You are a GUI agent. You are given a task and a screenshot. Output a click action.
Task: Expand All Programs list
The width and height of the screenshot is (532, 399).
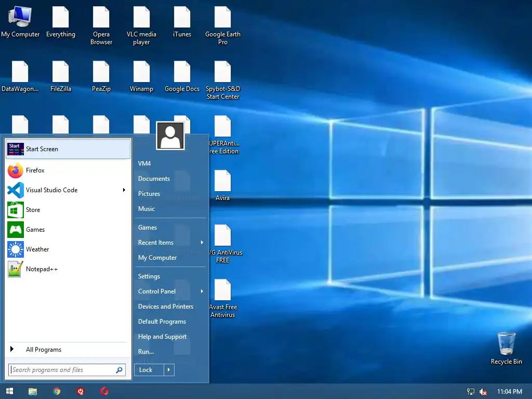(x=68, y=350)
